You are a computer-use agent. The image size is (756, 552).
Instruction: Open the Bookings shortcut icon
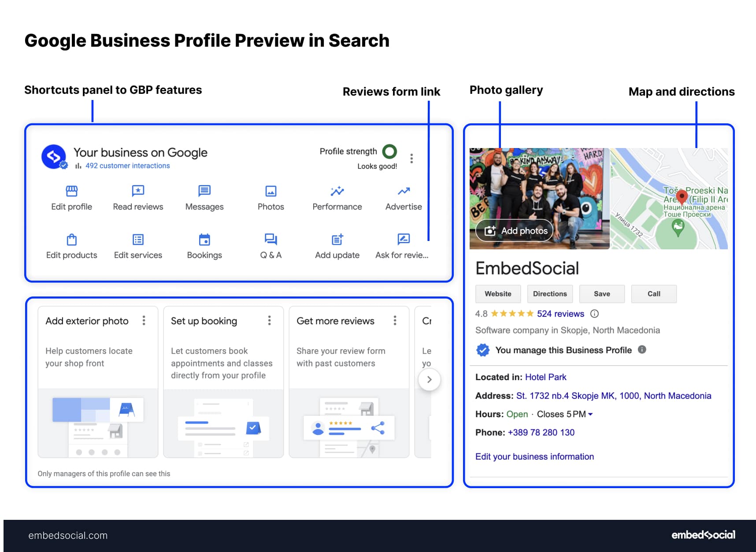(x=204, y=240)
